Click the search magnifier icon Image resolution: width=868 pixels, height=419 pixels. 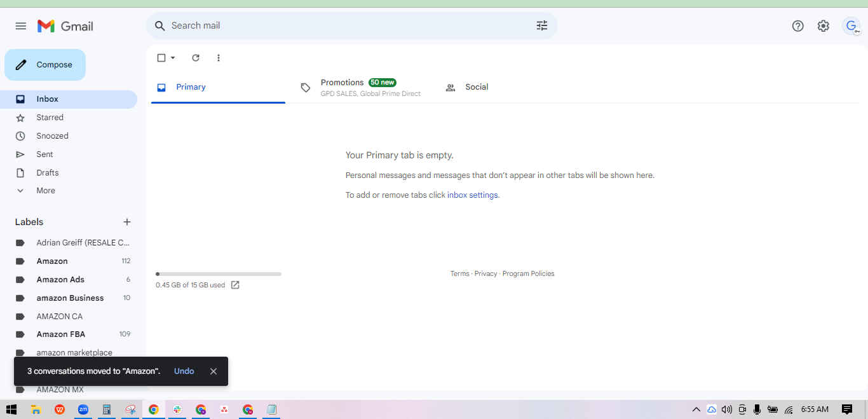(x=160, y=26)
